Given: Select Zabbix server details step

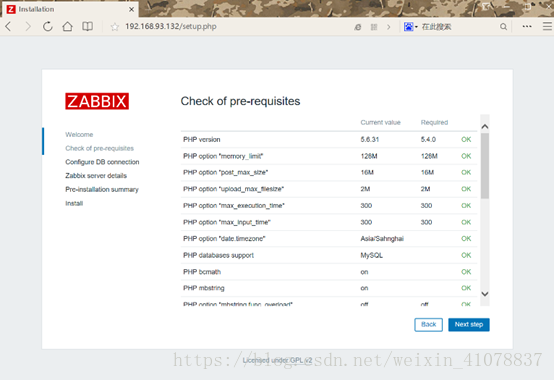Looking at the screenshot, I should coord(96,176).
